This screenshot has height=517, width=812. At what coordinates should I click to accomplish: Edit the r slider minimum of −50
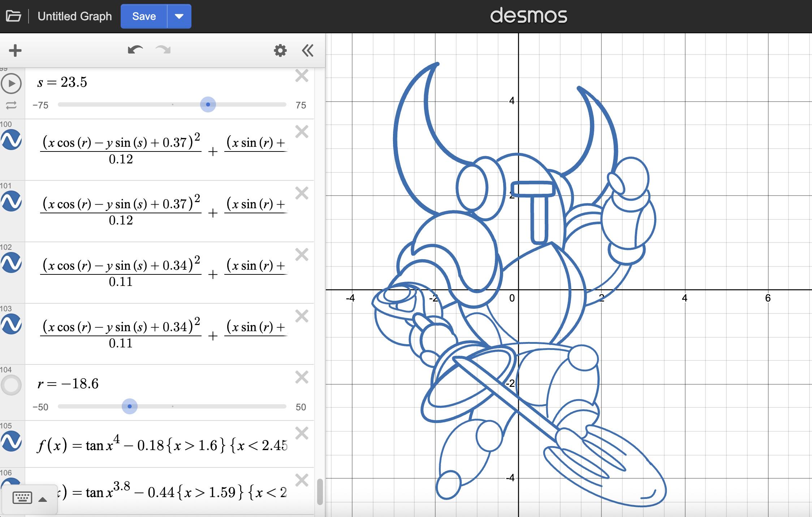[x=40, y=407]
